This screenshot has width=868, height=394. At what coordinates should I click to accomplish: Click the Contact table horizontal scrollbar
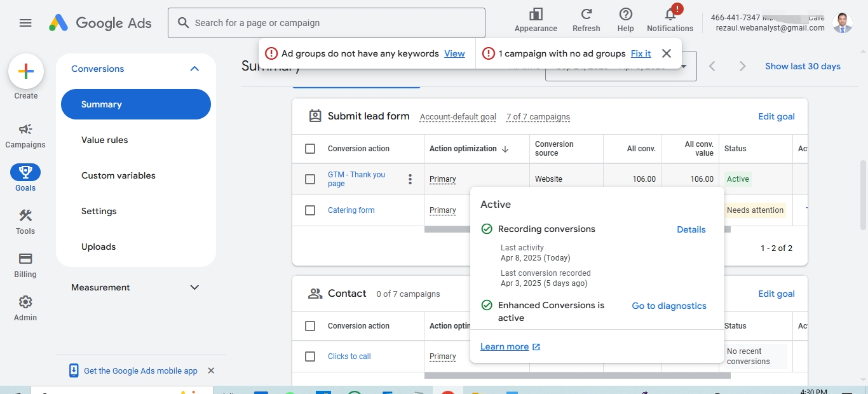pos(578,376)
